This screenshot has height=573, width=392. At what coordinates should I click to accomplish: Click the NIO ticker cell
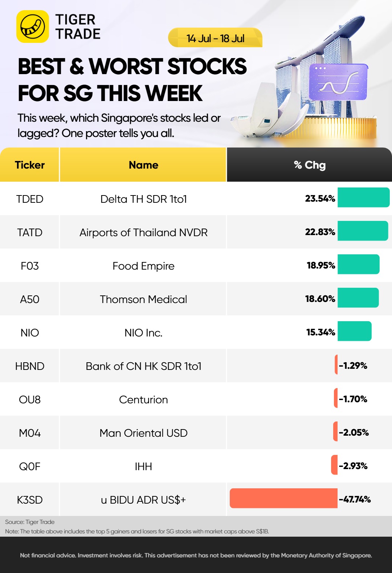(30, 333)
